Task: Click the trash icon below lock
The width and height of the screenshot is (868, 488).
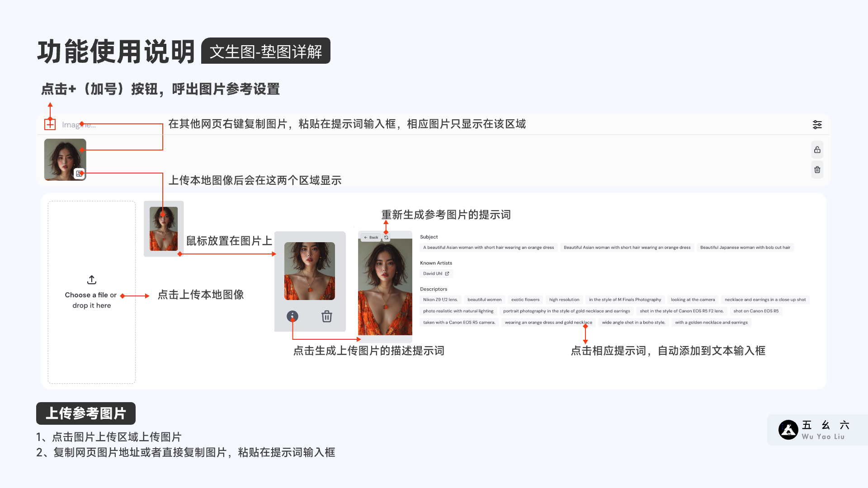Action: click(x=817, y=170)
